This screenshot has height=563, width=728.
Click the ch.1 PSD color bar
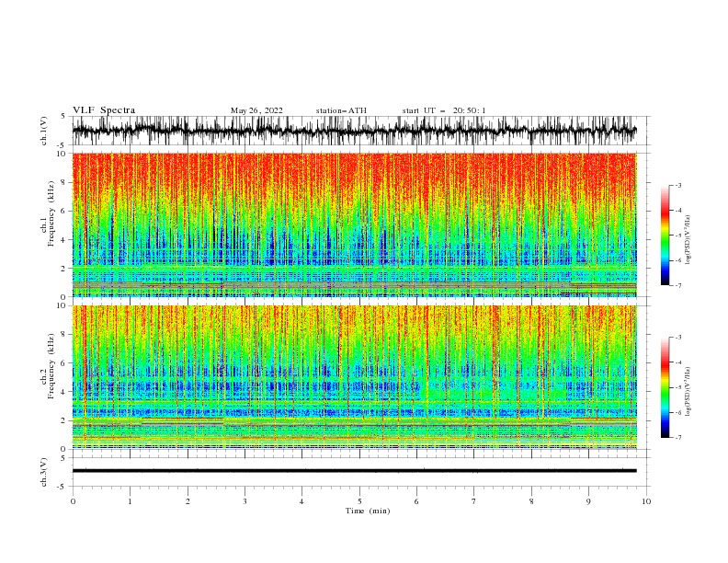point(665,236)
